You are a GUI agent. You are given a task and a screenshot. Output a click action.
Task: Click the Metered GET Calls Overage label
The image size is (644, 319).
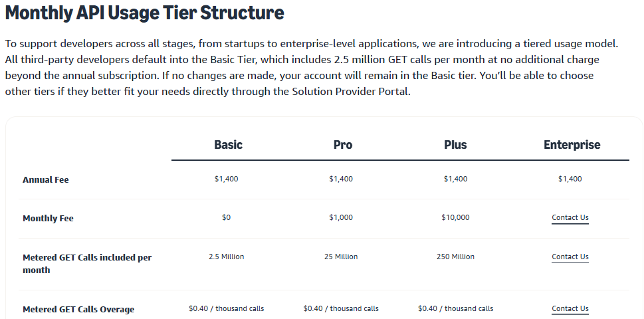tap(78, 310)
